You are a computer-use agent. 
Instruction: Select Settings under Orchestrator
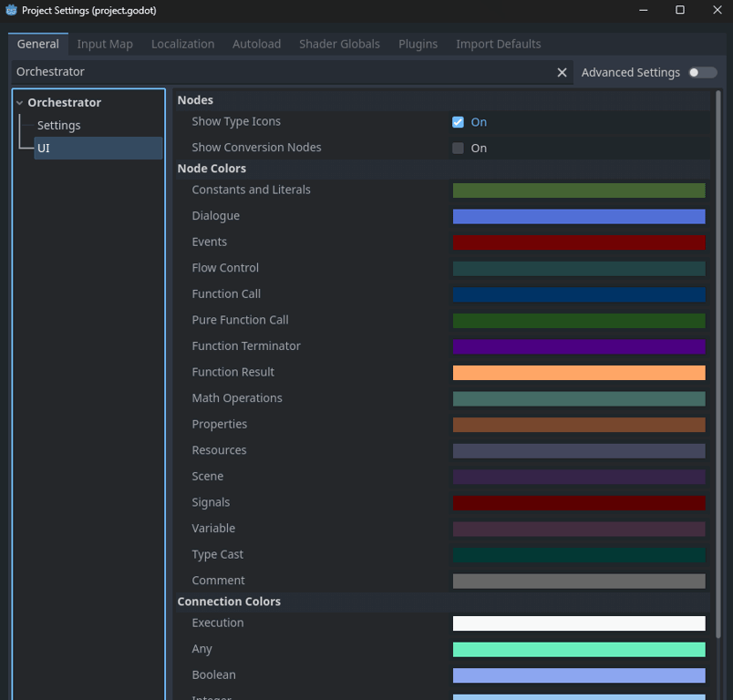(x=59, y=125)
